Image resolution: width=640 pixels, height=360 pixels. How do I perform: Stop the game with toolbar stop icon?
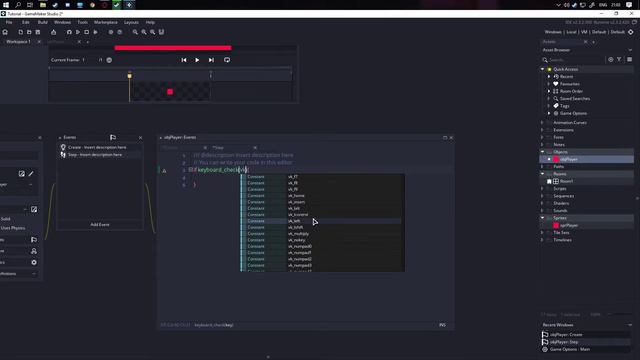coord(87,32)
